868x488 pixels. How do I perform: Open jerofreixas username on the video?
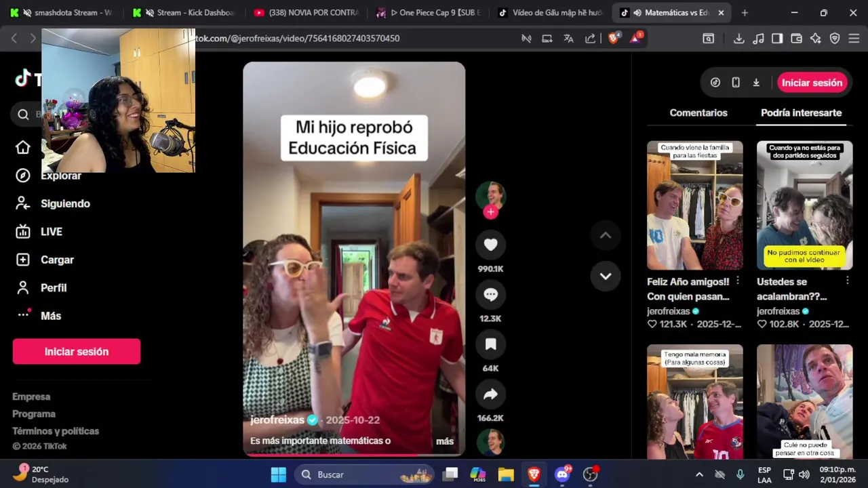[277, 420]
